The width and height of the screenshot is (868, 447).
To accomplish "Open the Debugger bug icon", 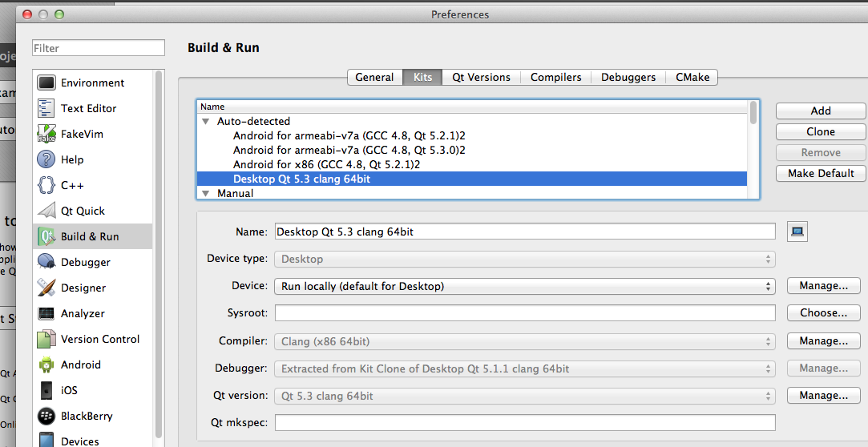I will [x=46, y=262].
